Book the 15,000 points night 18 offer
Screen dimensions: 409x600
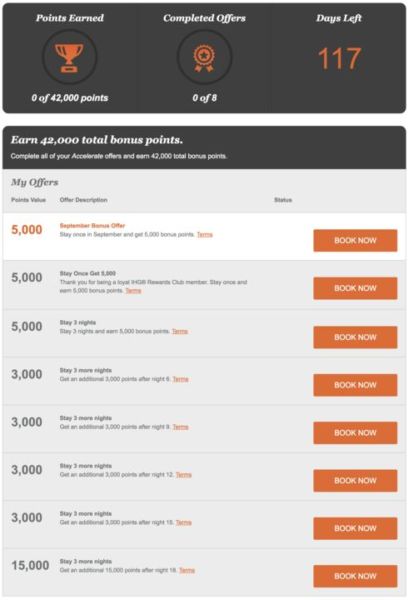click(355, 576)
